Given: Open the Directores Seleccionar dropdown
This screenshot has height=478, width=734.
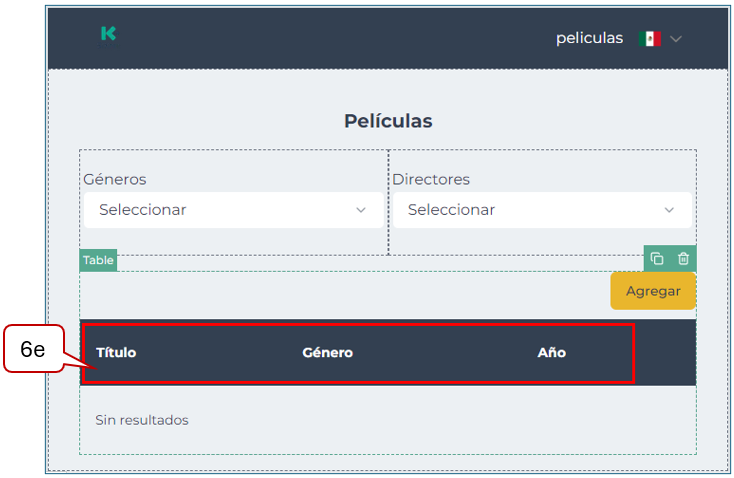Looking at the screenshot, I should (x=541, y=210).
